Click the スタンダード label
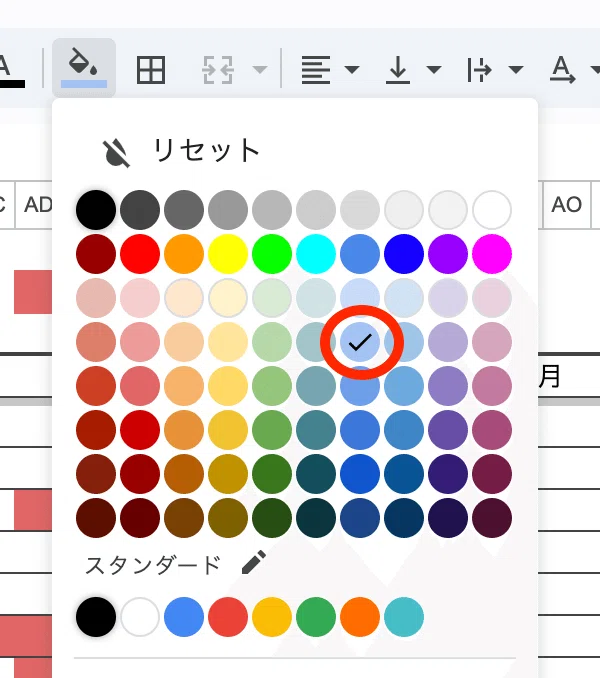600x678 pixels. pos(153,565)
